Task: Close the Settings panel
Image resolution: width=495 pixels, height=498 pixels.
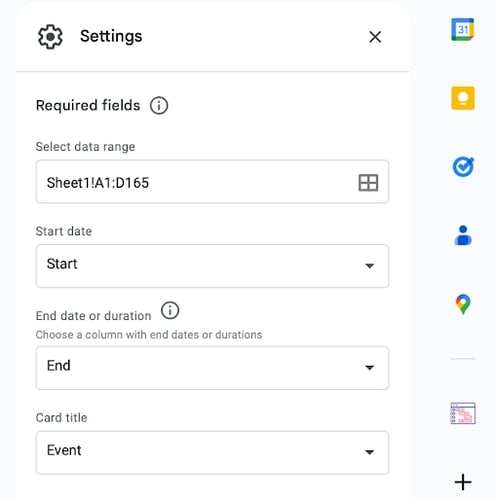Action: tap(375, 37)
